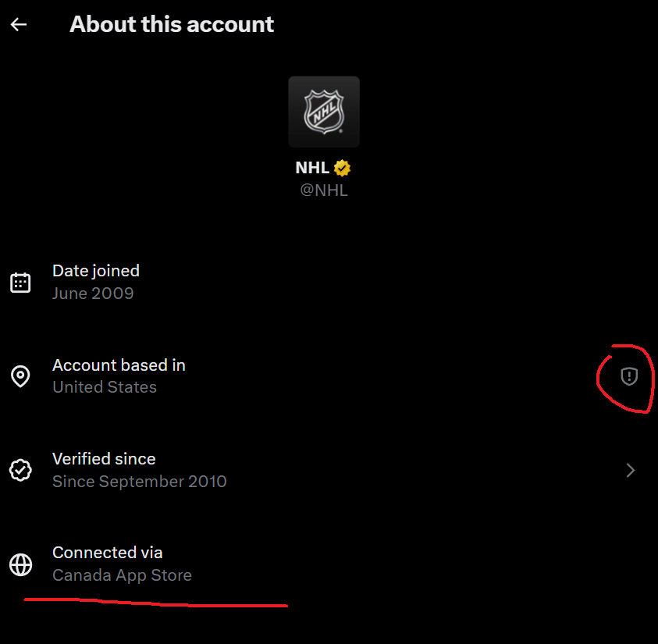The height and width of the screenshot is (644, 658).
Task: Expand Verified since details with the chevron
Action: click(x=631, y=470)
